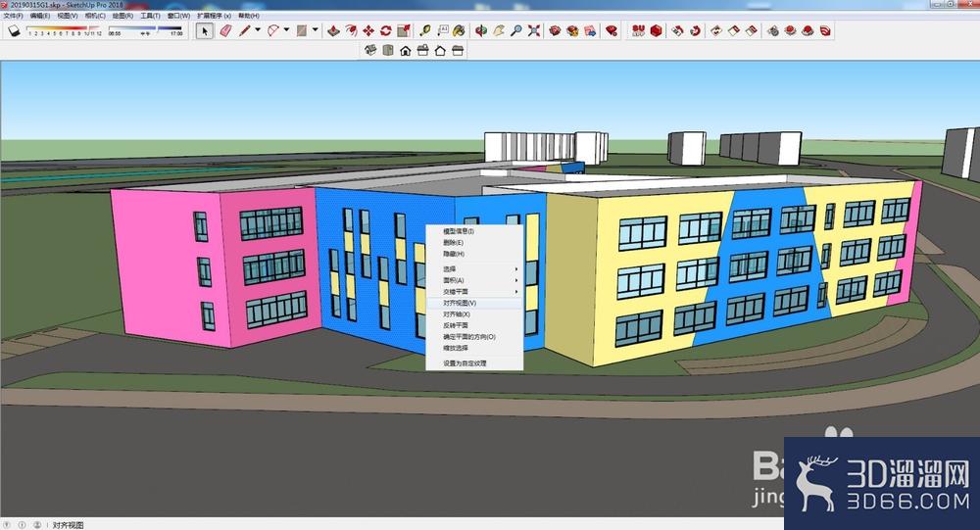Image resolution: width=980 pixels, height=530 pixels.
Task: Select the Paint Bucket tool
Action: pyautogui.click(x=460, y=30)
